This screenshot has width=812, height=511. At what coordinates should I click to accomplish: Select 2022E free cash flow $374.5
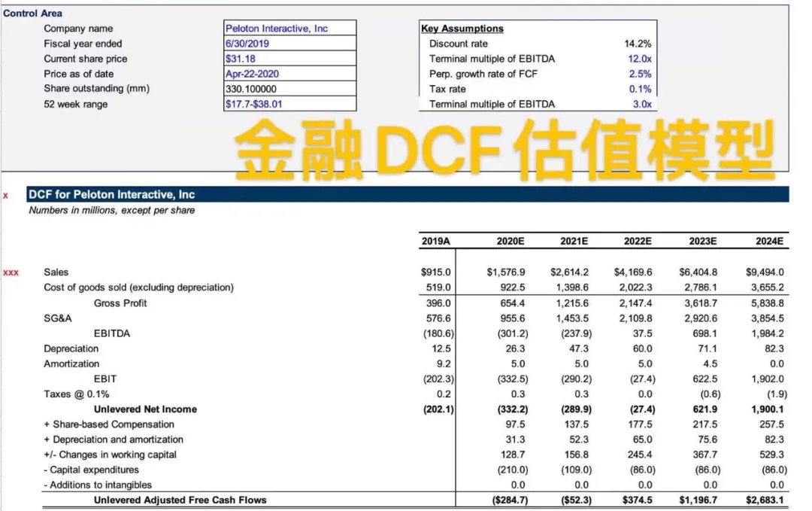(637, 500)
